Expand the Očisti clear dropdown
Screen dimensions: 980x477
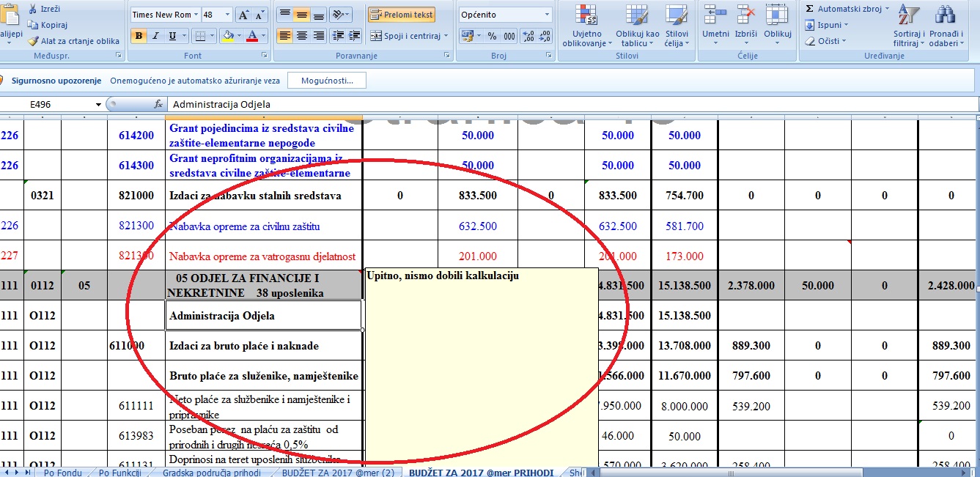pyautogui.click(x=843, y=41)
